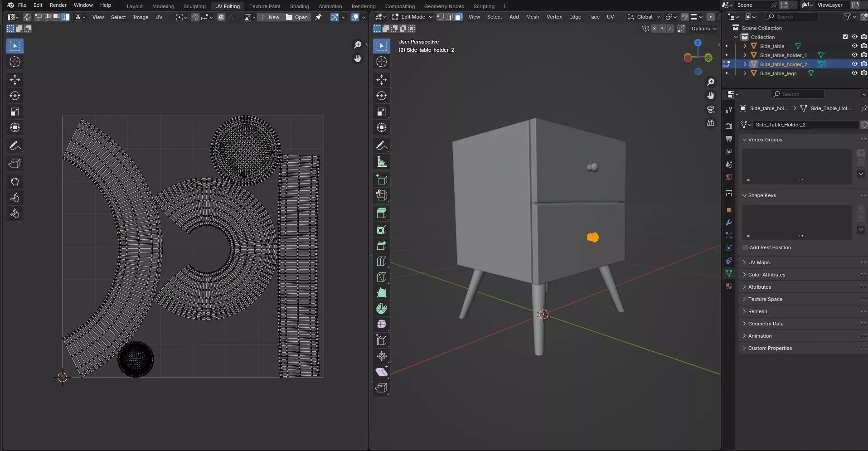This screenshot has width=868, height=451.
Task: Open the File menu
Action: (22, 5)
